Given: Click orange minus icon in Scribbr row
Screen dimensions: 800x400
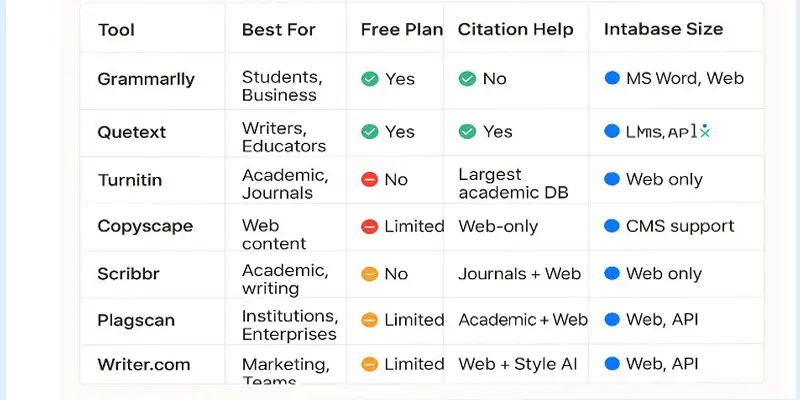Looking at the screenshot, I should pyautogui.click(x=369, y=274).
